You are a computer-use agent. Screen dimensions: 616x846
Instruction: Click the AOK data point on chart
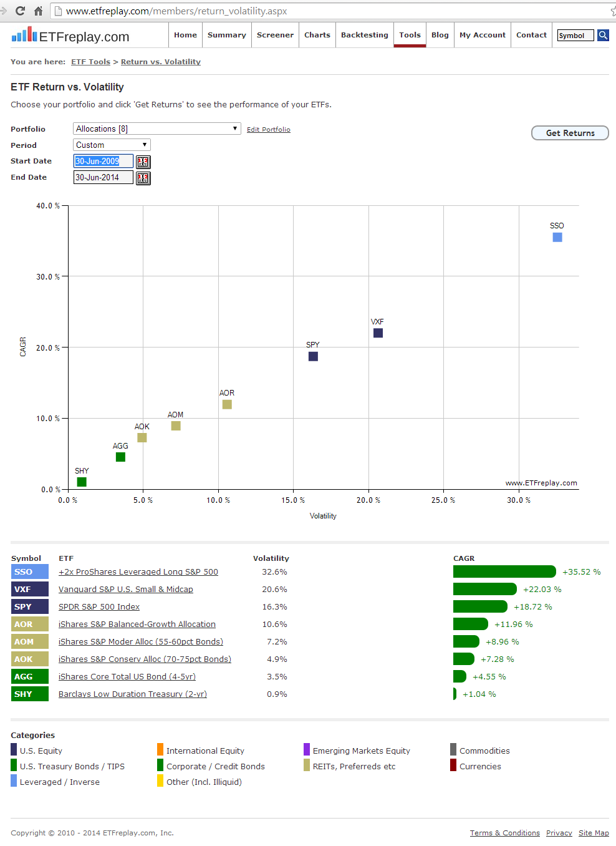tap(142, 437)
